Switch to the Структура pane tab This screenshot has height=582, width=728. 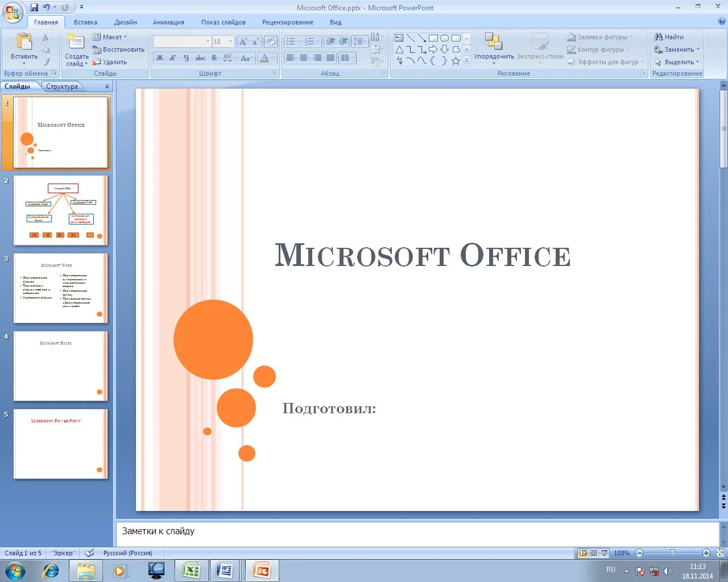62,86
